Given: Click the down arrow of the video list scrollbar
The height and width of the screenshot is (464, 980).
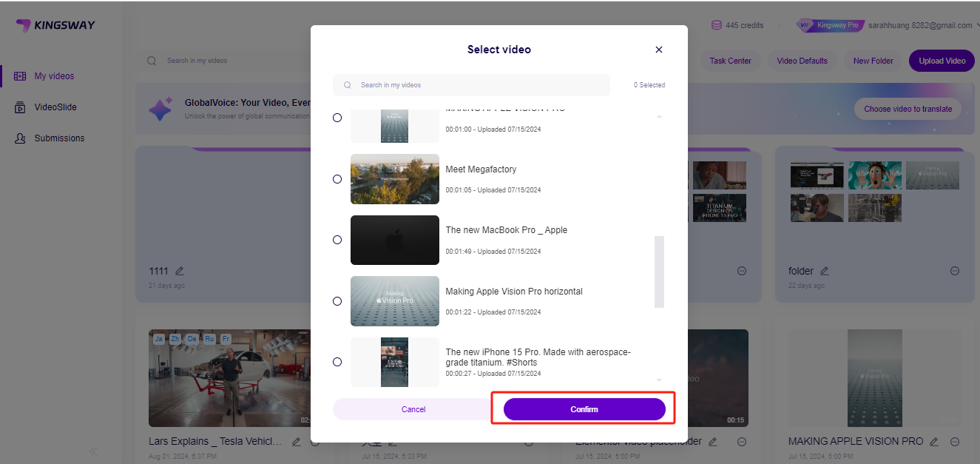Looking at the screenshot, I should point(659,380).
